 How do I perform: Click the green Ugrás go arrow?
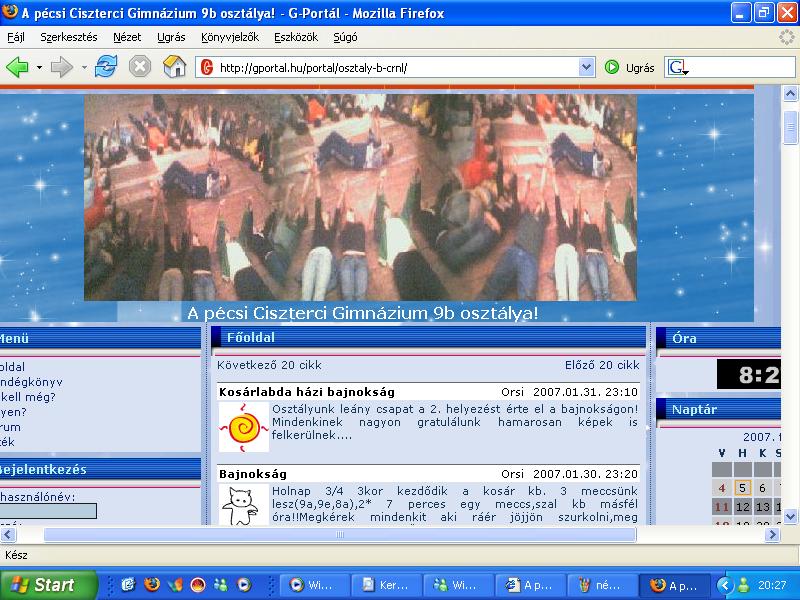[x=612, y=67]
